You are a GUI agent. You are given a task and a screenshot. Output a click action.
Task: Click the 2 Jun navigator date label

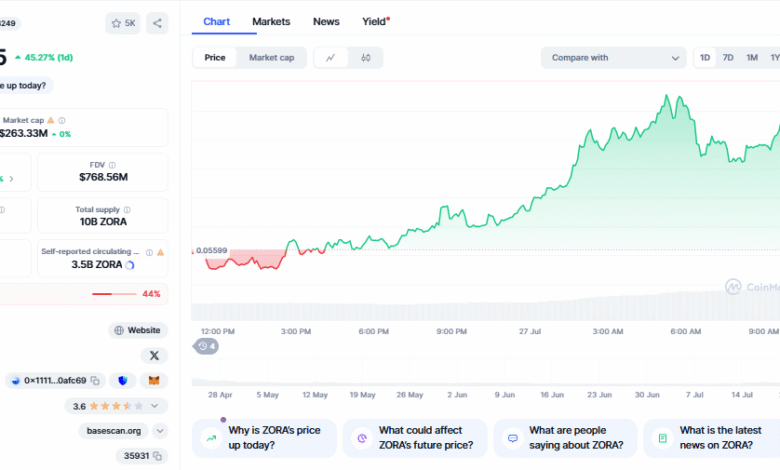coord(457,395)
